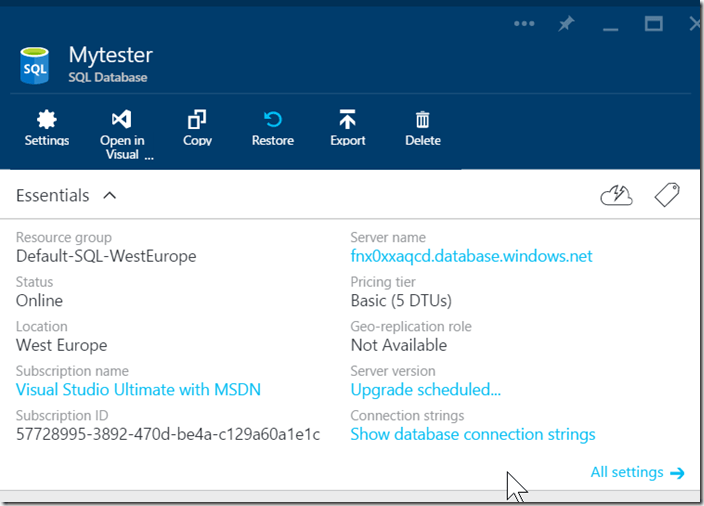Collapse the Essentials section

110,196
